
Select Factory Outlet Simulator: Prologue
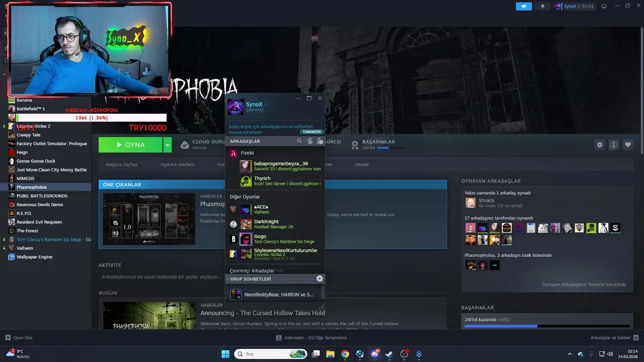51,143
